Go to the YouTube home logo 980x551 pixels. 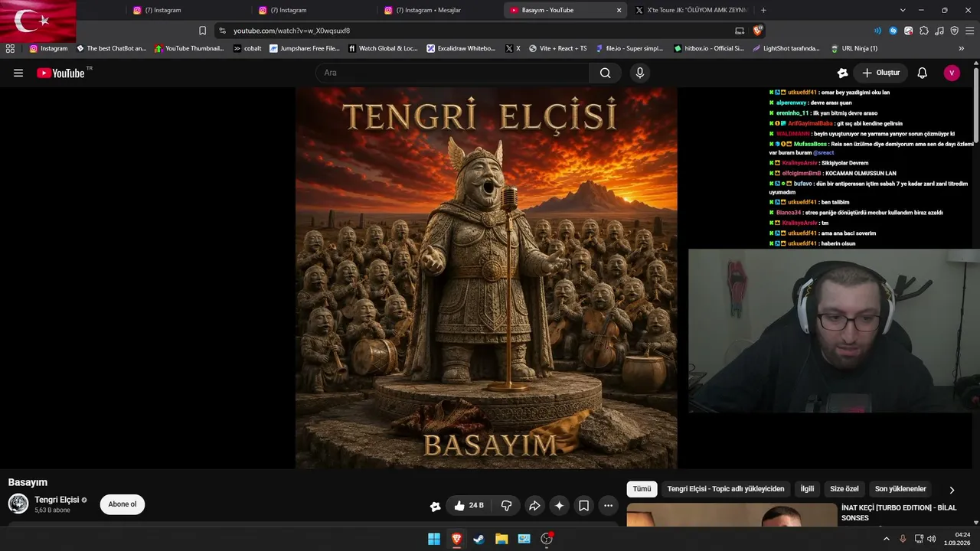coord(60,73)
